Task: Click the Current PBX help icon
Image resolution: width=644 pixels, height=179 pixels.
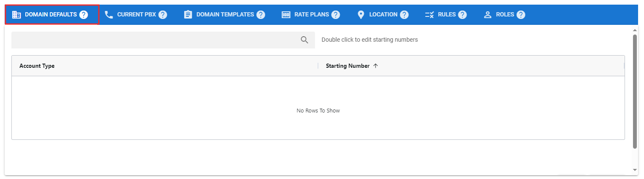Action: click(x=163, y=15)
